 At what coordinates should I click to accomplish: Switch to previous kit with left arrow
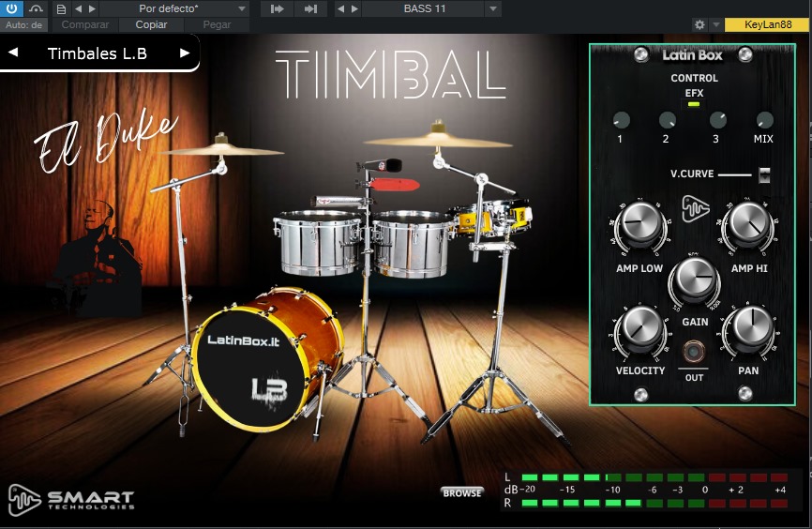coord(13,53)
